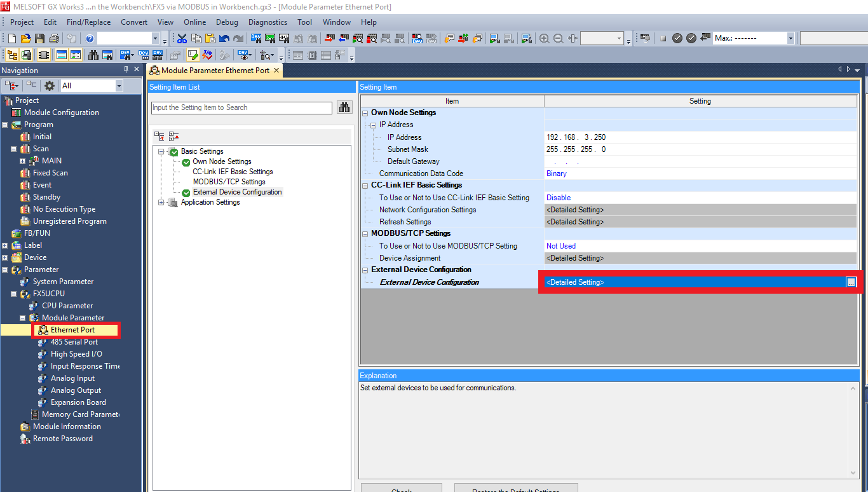Open Navigation options gear icon
Viewport: 868px width, 492px height.
(x=50, y=85)
